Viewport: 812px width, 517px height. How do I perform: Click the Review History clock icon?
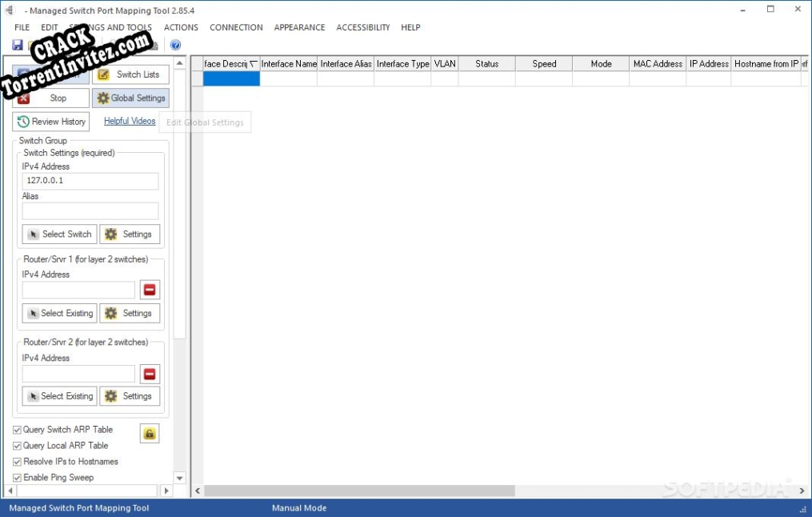tap(22, 121)
